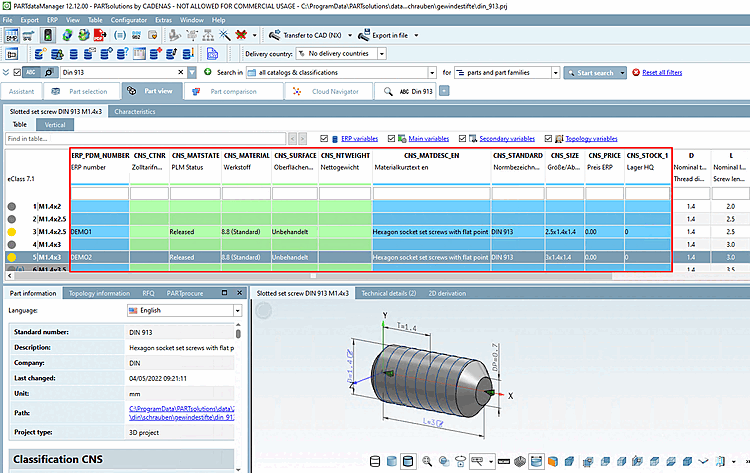Open the Export in file dropdown arrow
Screen dimensions: 750x473
pos(416,35)
